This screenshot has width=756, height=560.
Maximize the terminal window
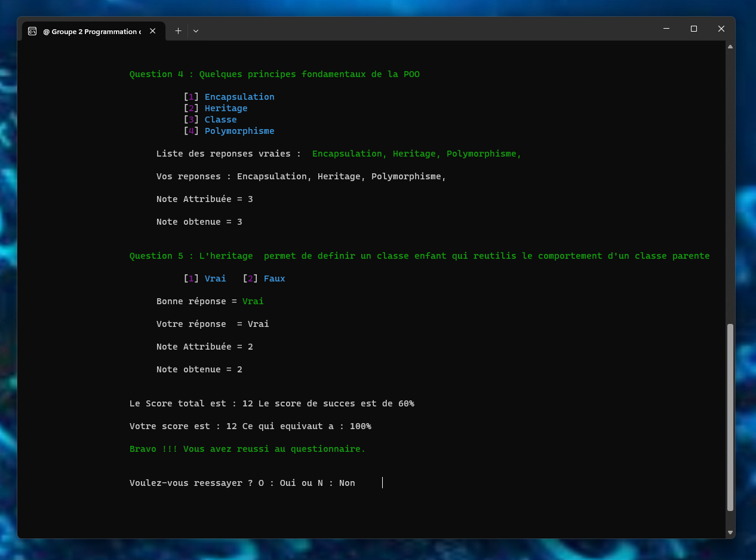694,29
